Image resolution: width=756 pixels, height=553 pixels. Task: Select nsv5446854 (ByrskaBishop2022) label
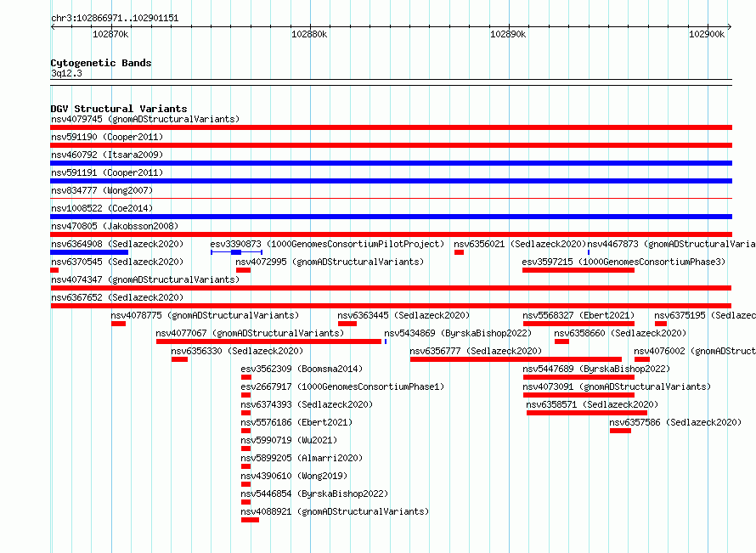(x=314, y=494)
